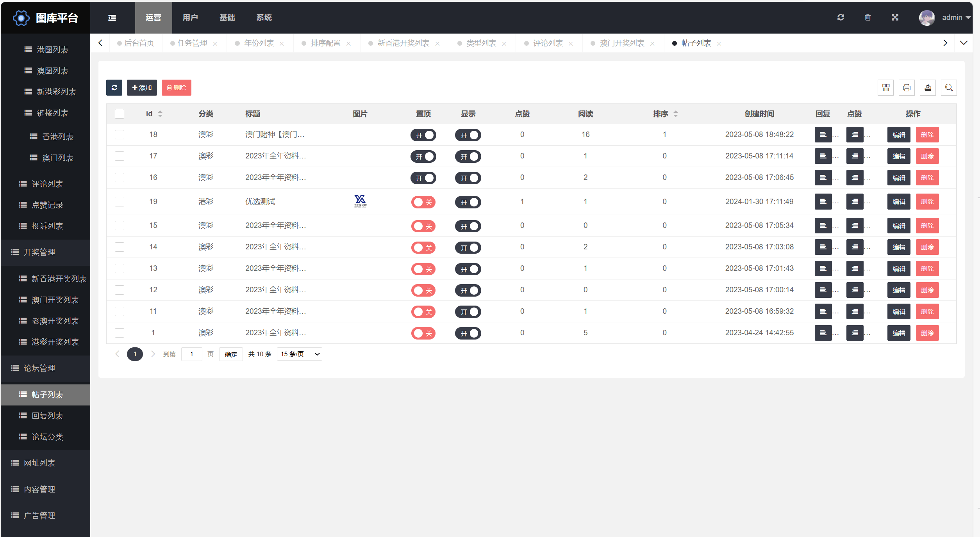Viewport: 980px width, 537px height.
Task: Click the print table icon
Action: (x=907, y=87)
